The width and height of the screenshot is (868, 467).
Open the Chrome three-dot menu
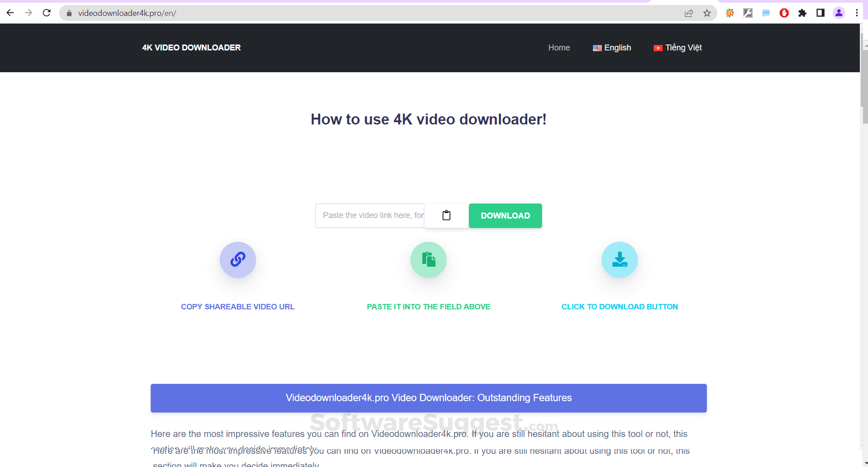point(857,13)
